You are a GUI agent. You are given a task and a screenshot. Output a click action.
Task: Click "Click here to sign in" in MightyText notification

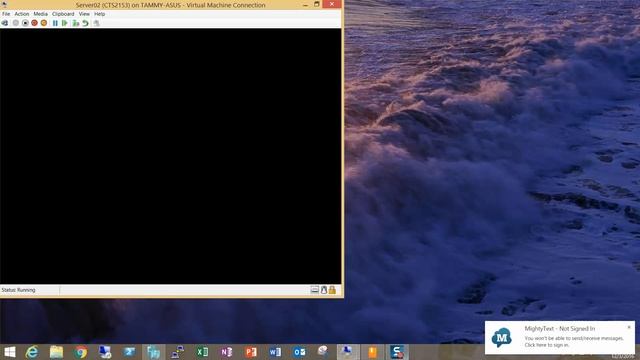coord(547,345)
